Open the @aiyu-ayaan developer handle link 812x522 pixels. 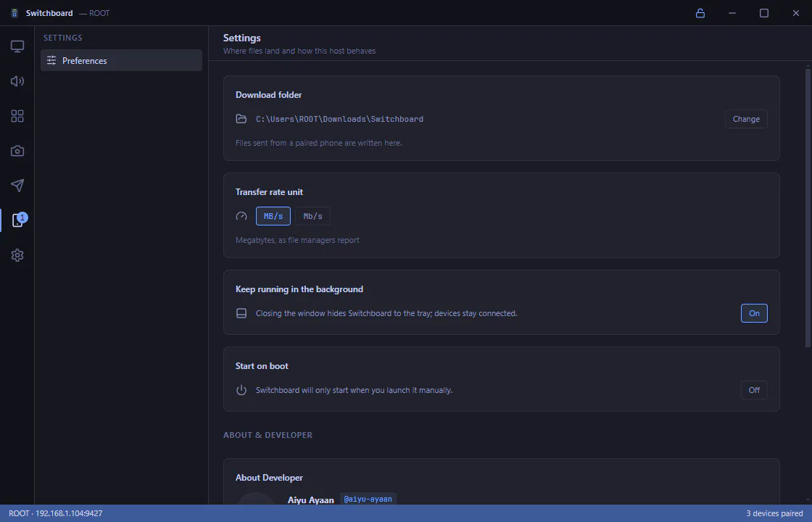coord(368,499)
